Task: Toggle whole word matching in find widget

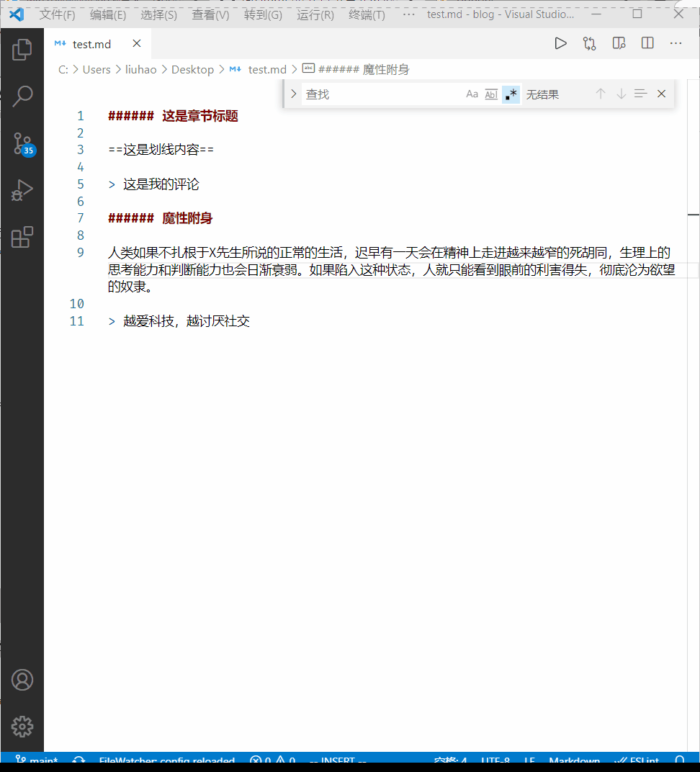Action: click(x=491, y=94)
